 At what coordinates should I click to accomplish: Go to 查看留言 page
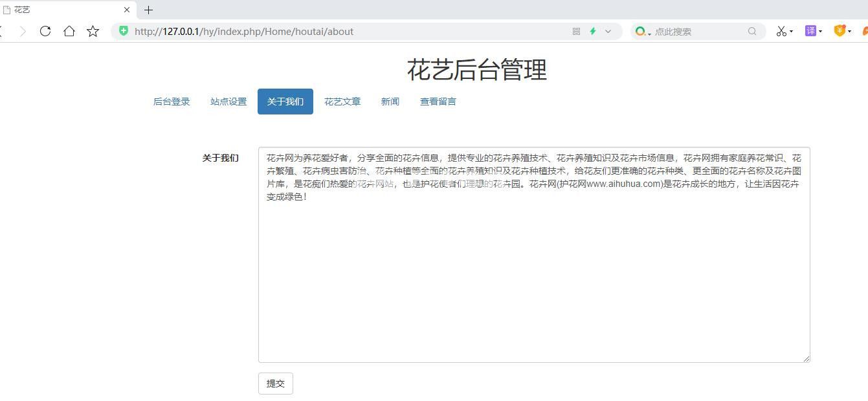click(x=438, y=102)
